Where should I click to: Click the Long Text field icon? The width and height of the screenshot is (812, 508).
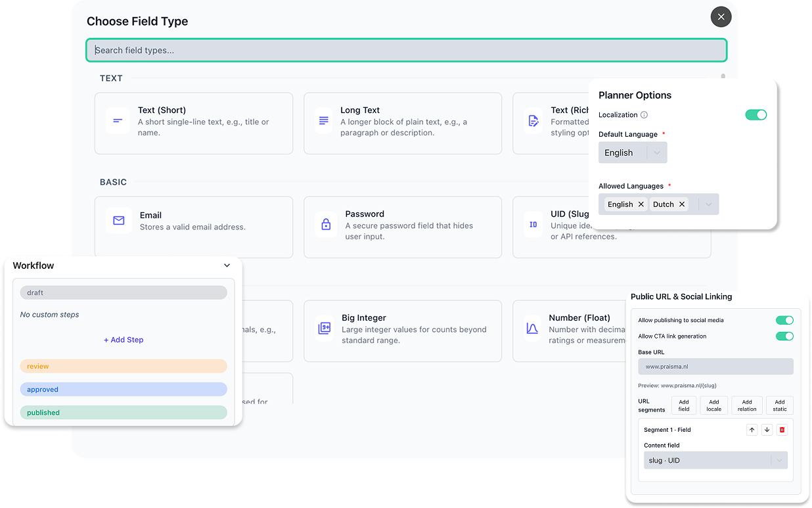click(x=324, y=121)
